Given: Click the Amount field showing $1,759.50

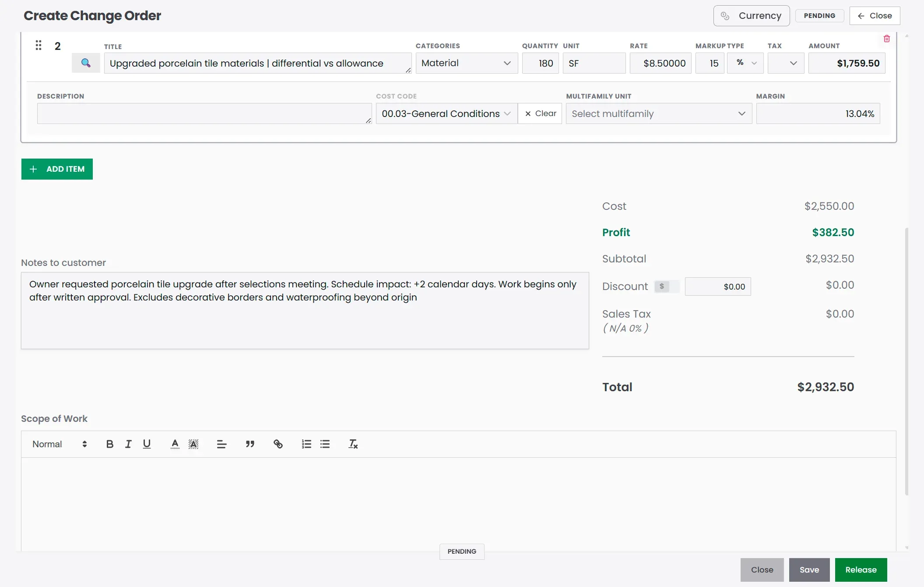Looking at the screenshot, I should coord(847,63).
